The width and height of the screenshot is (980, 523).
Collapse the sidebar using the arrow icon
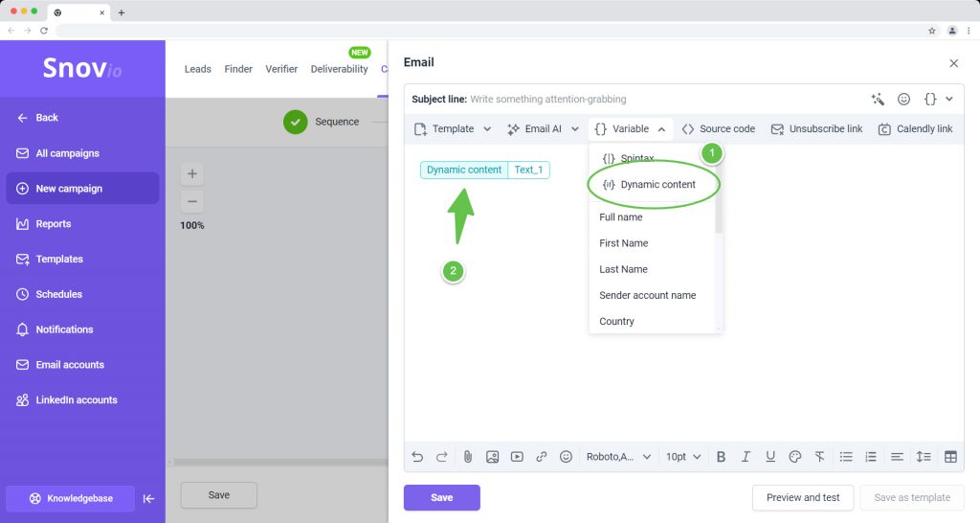[148, 498]
